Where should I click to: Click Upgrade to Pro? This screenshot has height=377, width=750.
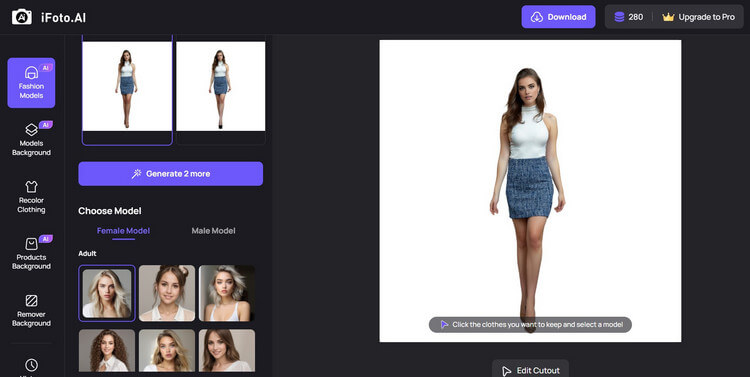coord(698,17)
